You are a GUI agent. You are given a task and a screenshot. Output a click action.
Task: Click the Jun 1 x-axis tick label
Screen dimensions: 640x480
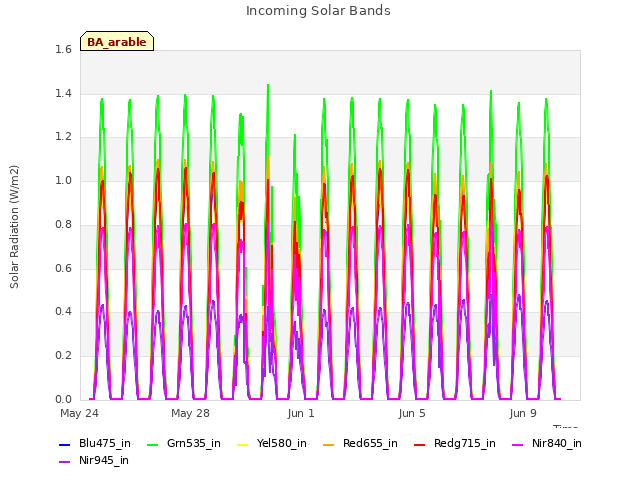[x=301, y=413]
